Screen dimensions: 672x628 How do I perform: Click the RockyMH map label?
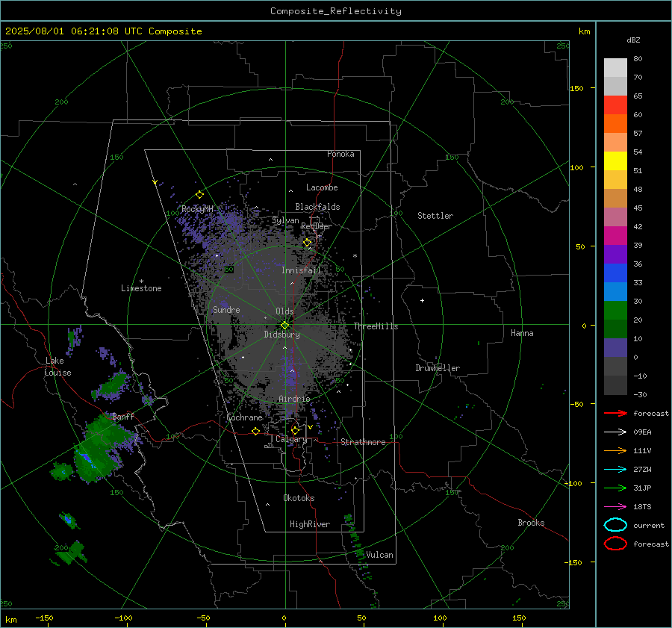point(197,209)
